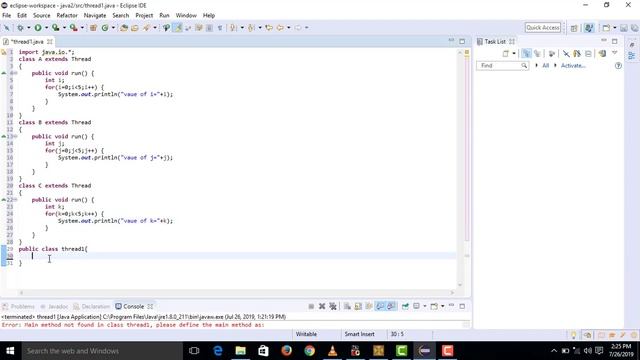The image size is (640, 360).
Task: Open dropdown beside New Task icon
Action: [x=514, y=53]
